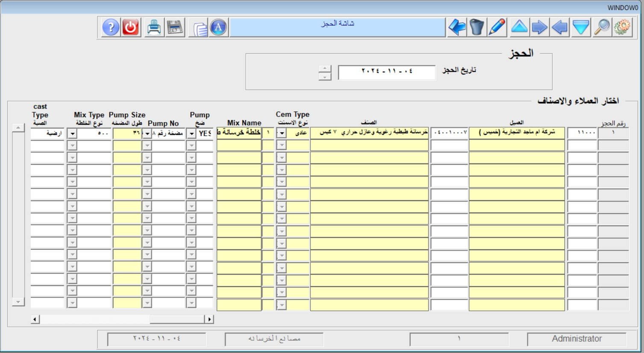Click the blue up triangle navigation icon
Viewport: 644px width, 353px height.
point(519,28)
